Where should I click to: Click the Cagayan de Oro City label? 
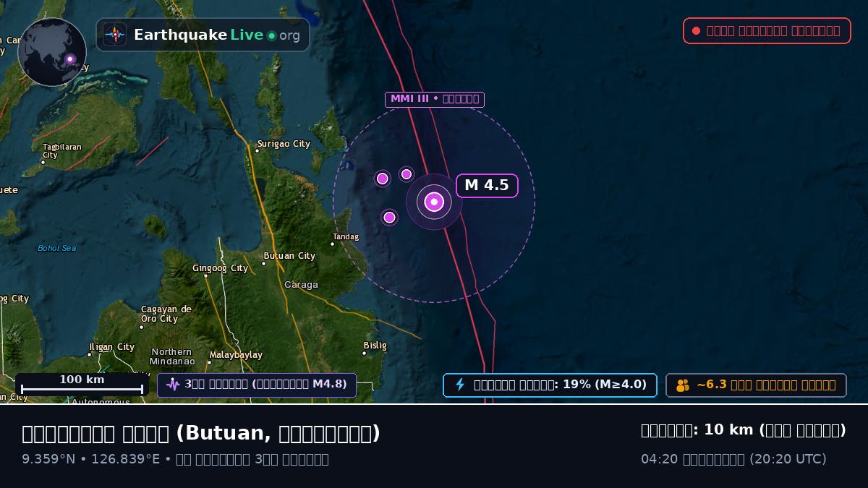click(166, 314)
